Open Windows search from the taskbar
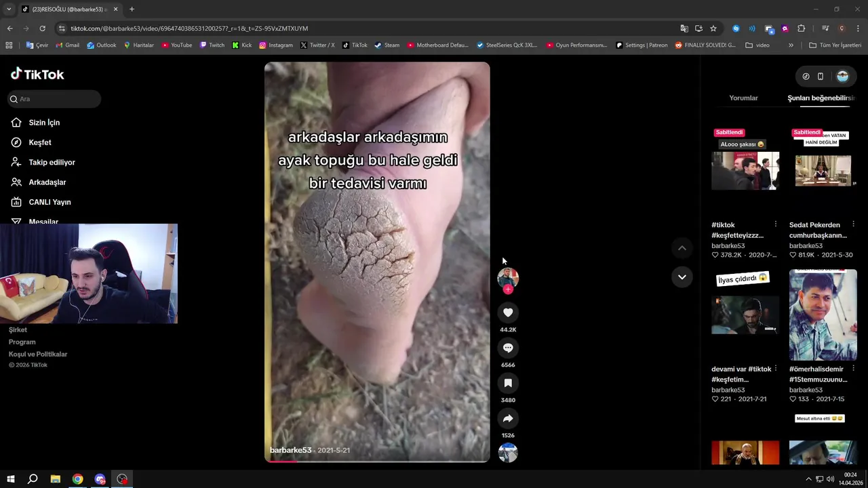The height and width of the screenshot is (488, 868). (x=33, y=479)
